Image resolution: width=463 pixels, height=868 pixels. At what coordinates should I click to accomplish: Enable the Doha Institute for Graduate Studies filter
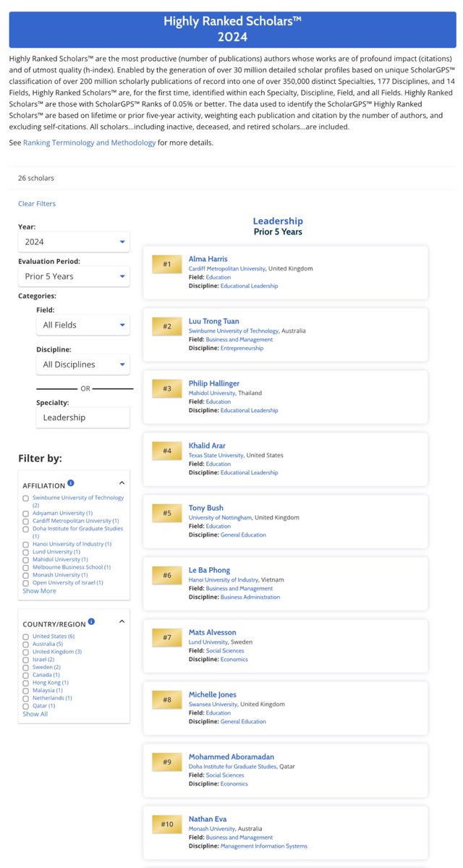coord(26,529)
